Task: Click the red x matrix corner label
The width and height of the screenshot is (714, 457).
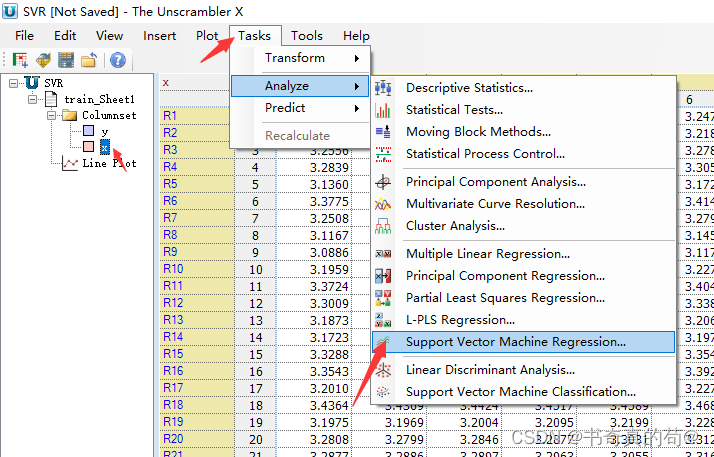Action: tap(166, 82)
